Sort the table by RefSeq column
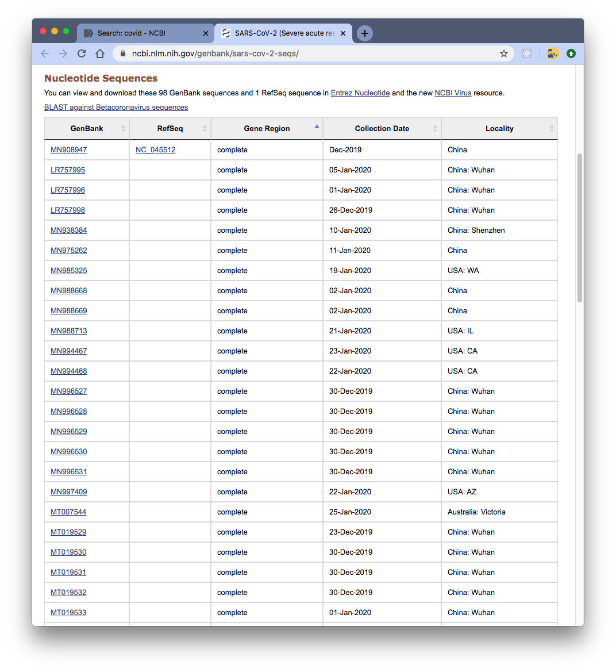The height and width of the screenshot is (672, 616). (x=170, y=129)
